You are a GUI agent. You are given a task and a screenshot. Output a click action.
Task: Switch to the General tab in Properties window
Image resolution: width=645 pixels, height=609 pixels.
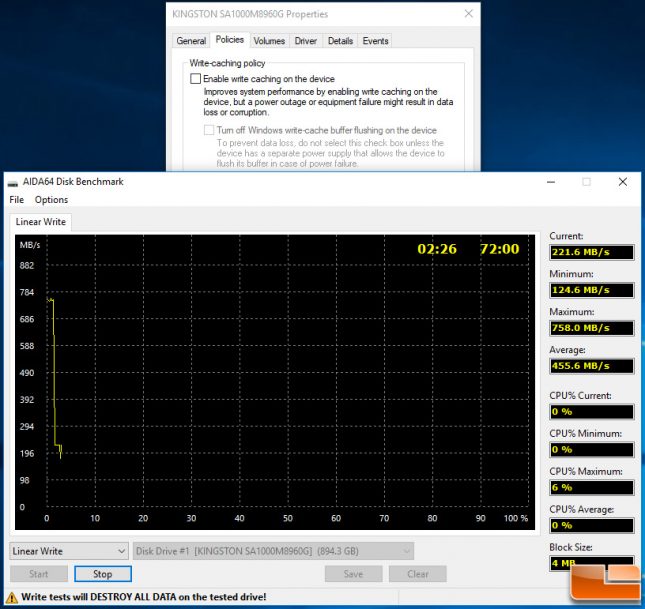coord(191,41)
